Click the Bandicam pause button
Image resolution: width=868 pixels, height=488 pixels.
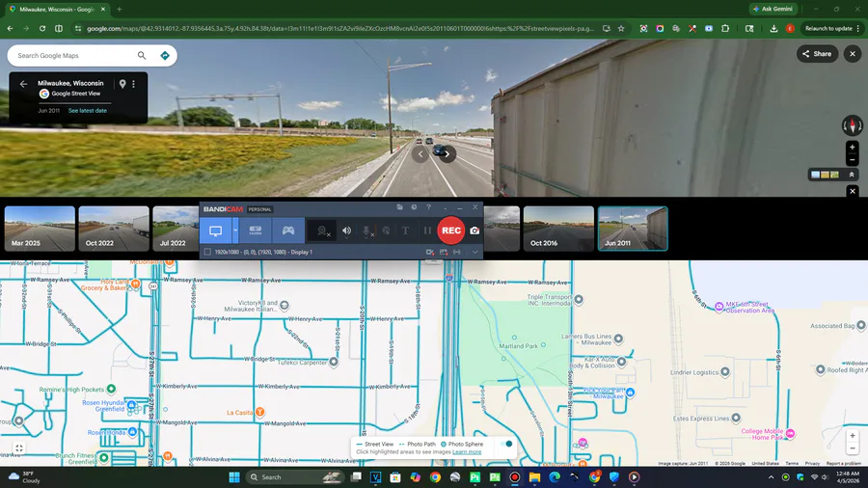427,230
